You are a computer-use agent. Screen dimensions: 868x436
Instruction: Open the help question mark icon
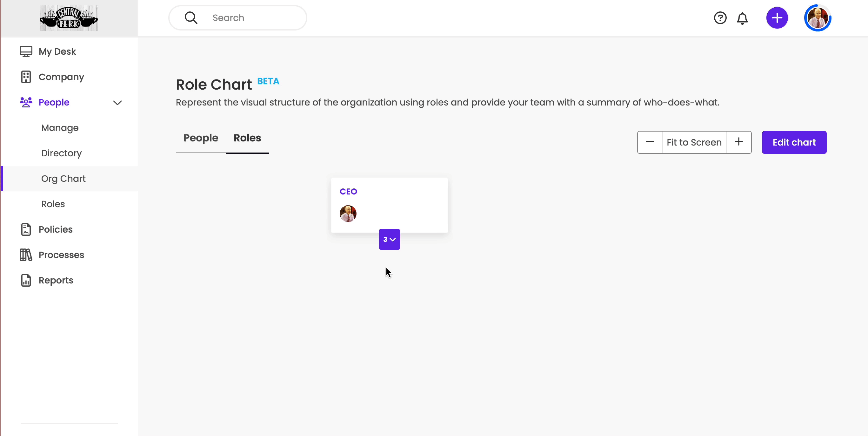720,18
